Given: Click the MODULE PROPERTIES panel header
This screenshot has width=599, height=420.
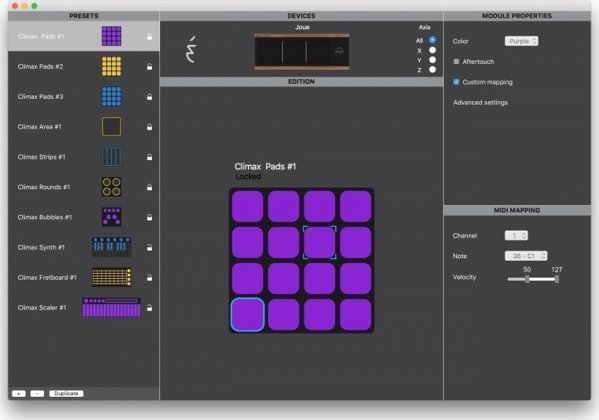Looking at the screenshot, I should click(x=517, y=16).
